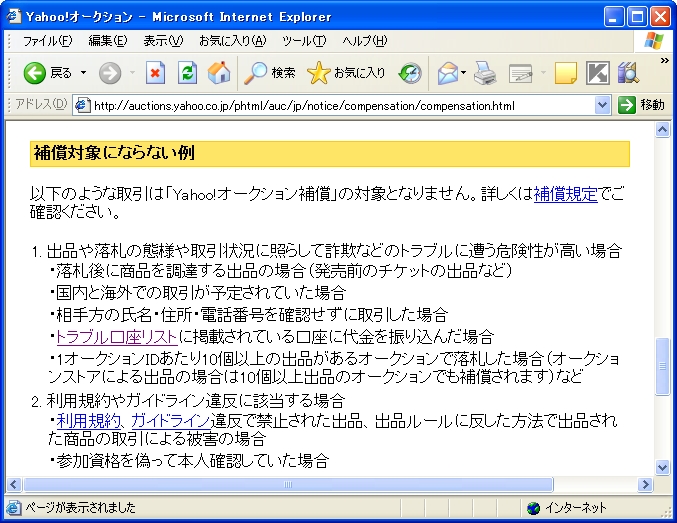Open the Back button history dropdown

[x=83, y=73]
